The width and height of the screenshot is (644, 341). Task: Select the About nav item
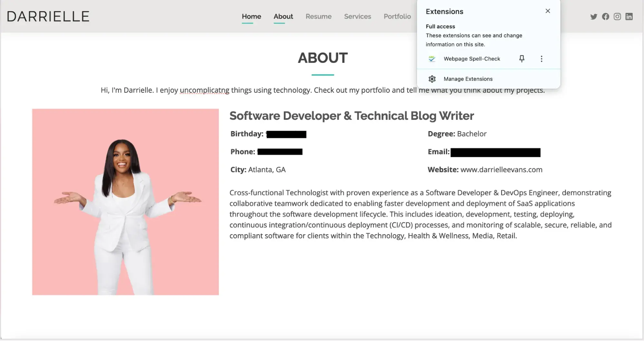(283, 16)
